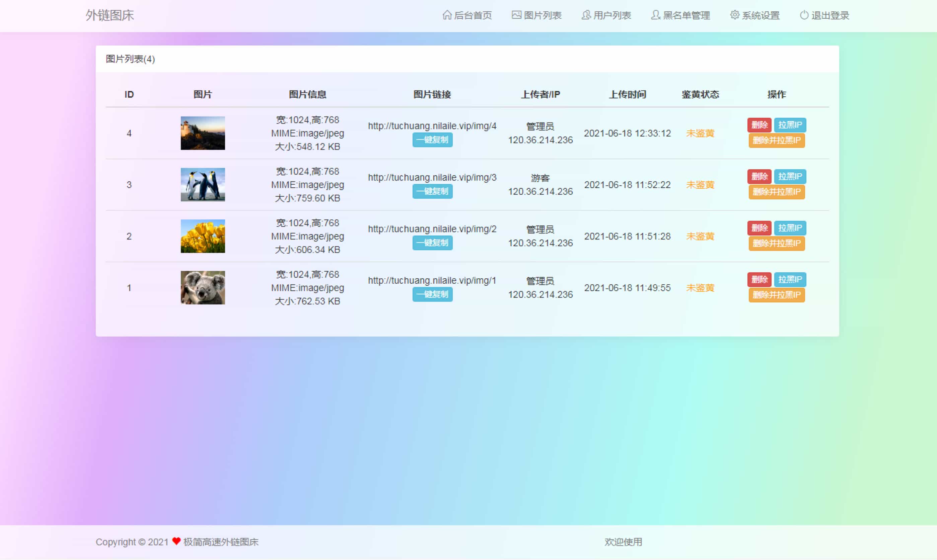Click 一键复制 for image 4
Image resolution: width=937 pixels, height=560 pixels.
[432, 139]
